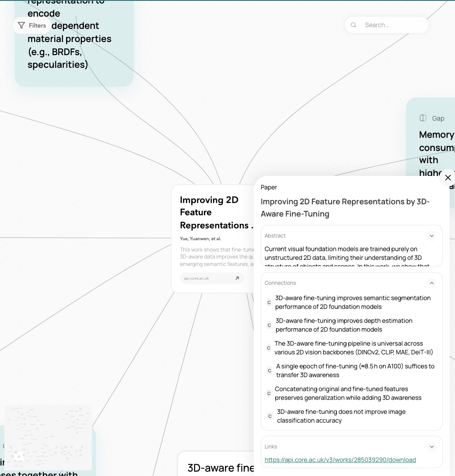Open external link arrow on paper card
The image size is (455, 476).
pyautogui.click(x=237, y=278)
